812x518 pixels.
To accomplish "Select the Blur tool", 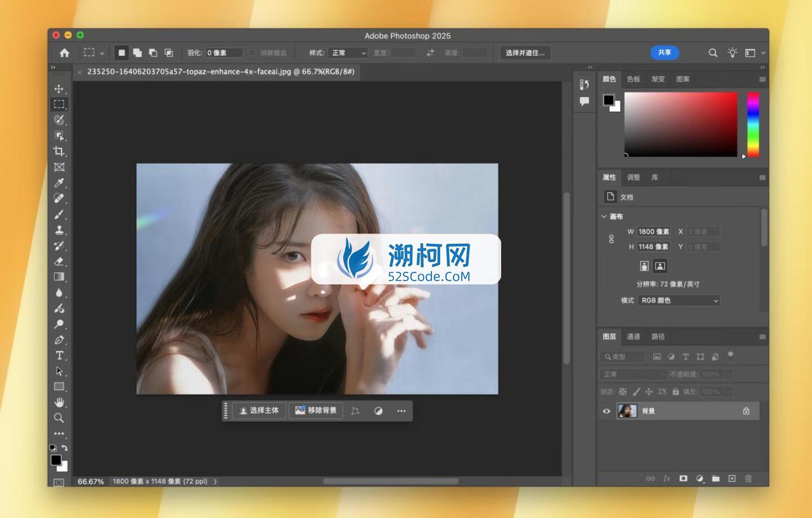I will (x=59, y=293).
